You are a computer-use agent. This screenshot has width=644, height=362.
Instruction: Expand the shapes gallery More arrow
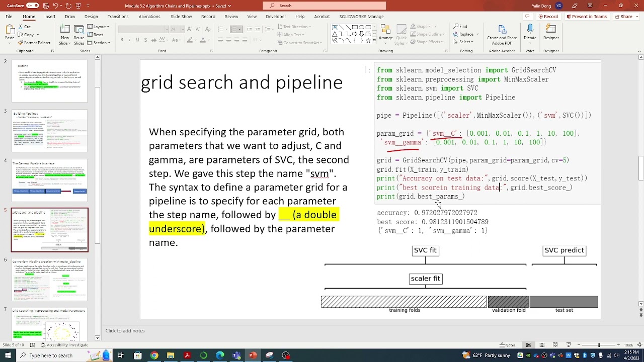coord(374,41)
